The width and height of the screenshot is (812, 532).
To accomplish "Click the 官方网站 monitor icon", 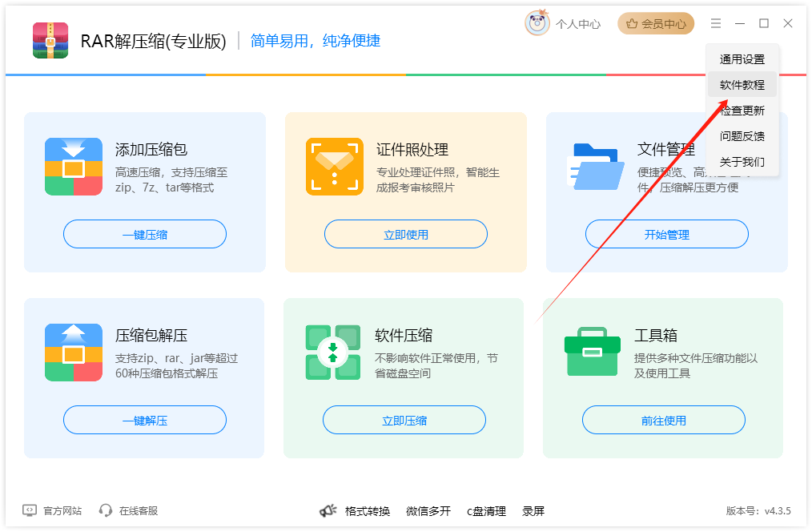I will tap(30, 510).
